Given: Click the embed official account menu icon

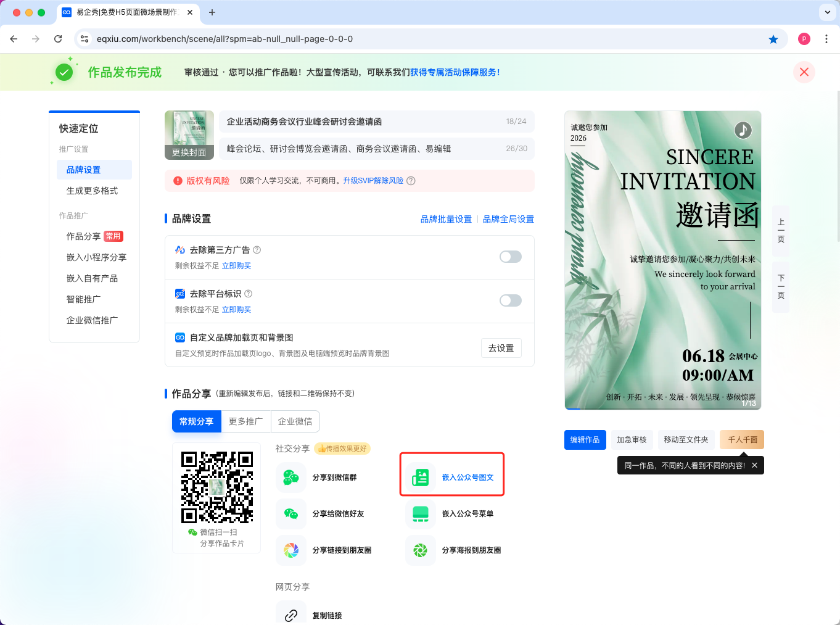Looking at the screenshot, I should pyautogui.click(x=421, y=514).
